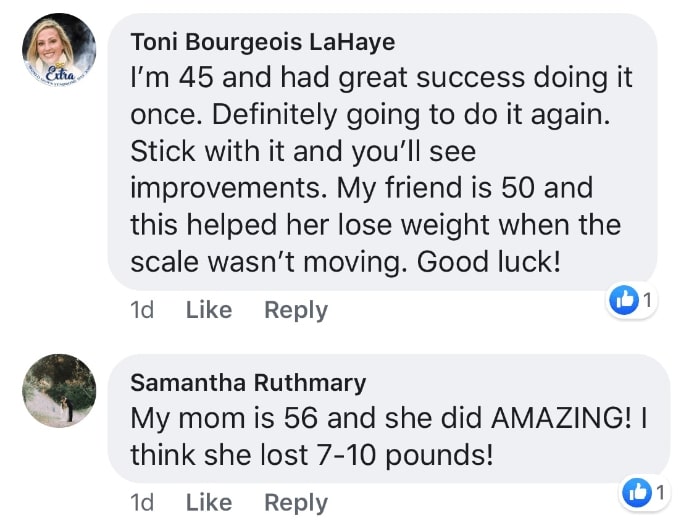Open Toni Bourgeois LaHaye's profile picture
695x530 pixels.
59,48
